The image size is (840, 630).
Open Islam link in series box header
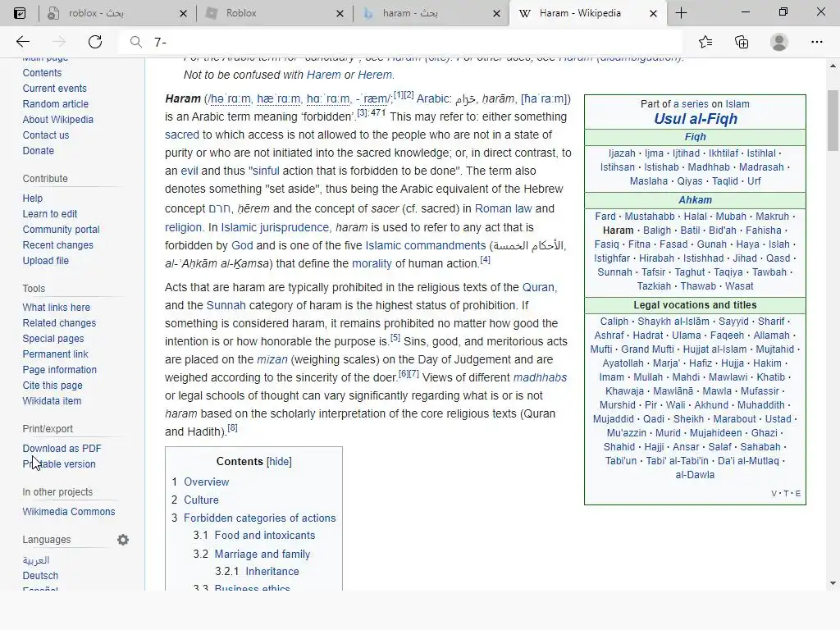click(737, 104)
